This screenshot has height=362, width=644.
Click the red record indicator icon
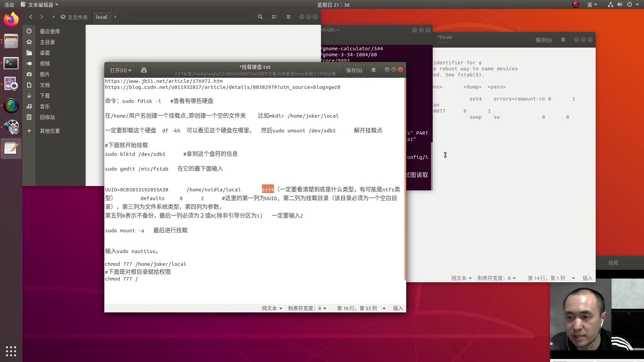coord(576,5)
